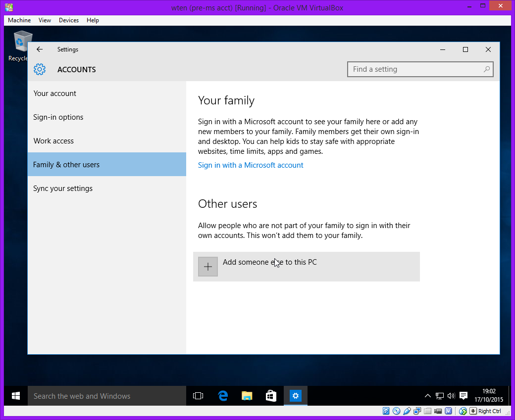
Task: Open the VirtualBox Machine menu
Action: click(x=19, y=20)
